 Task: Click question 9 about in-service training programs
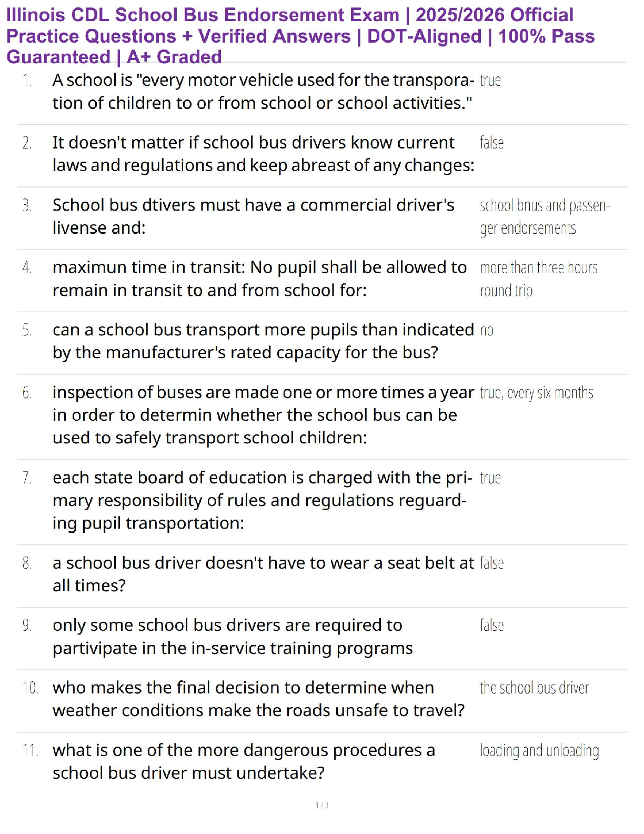click(x=233, y=636)
